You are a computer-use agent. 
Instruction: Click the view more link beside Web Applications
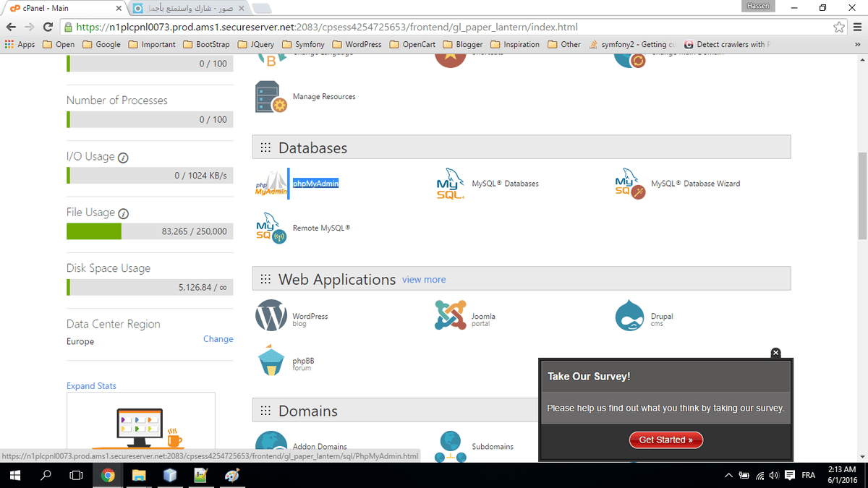pos(424,280)
